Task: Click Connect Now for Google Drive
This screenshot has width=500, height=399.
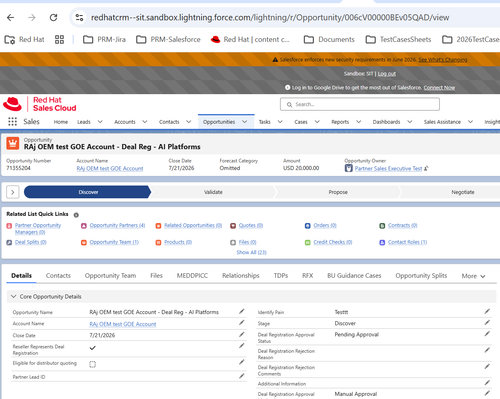Action: click(439, 88)
